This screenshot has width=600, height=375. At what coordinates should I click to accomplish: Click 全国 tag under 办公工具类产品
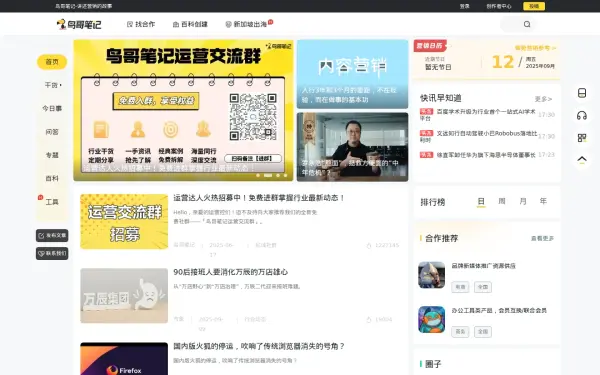click(483, 332)
